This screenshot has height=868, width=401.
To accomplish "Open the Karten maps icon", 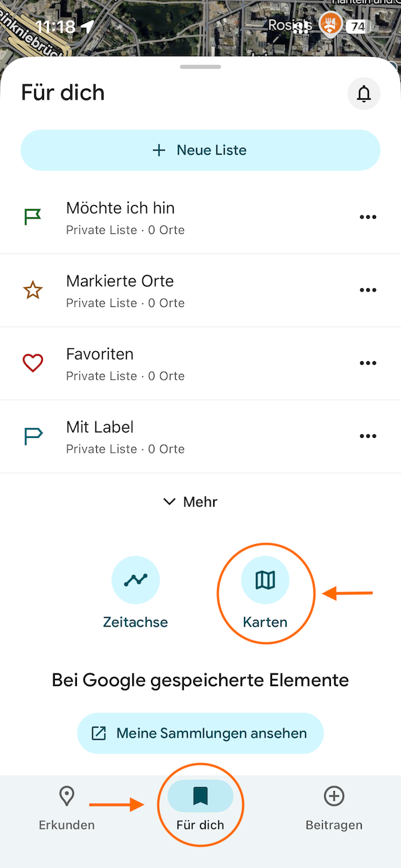I will [265, 580].
